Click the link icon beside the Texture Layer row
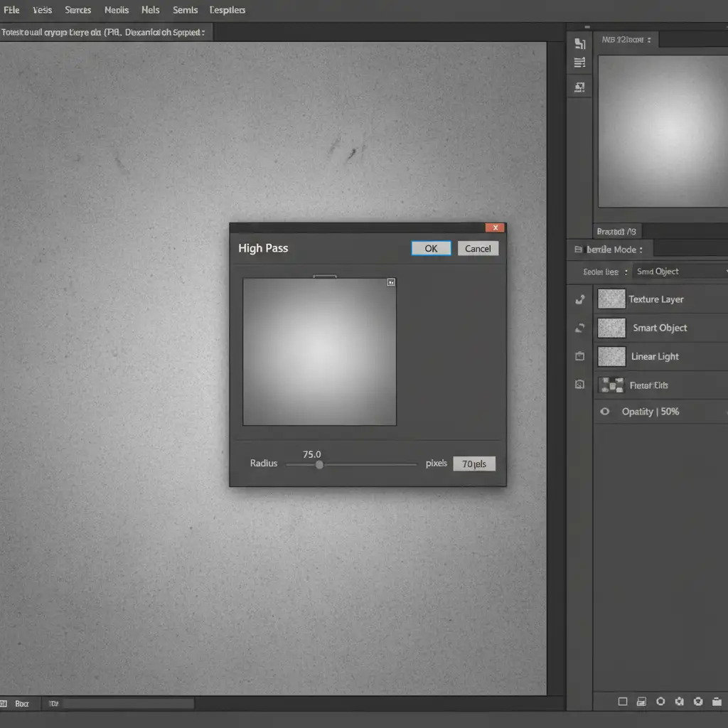Viewport: 728px width, 728px height. click(x=579, y=300)
